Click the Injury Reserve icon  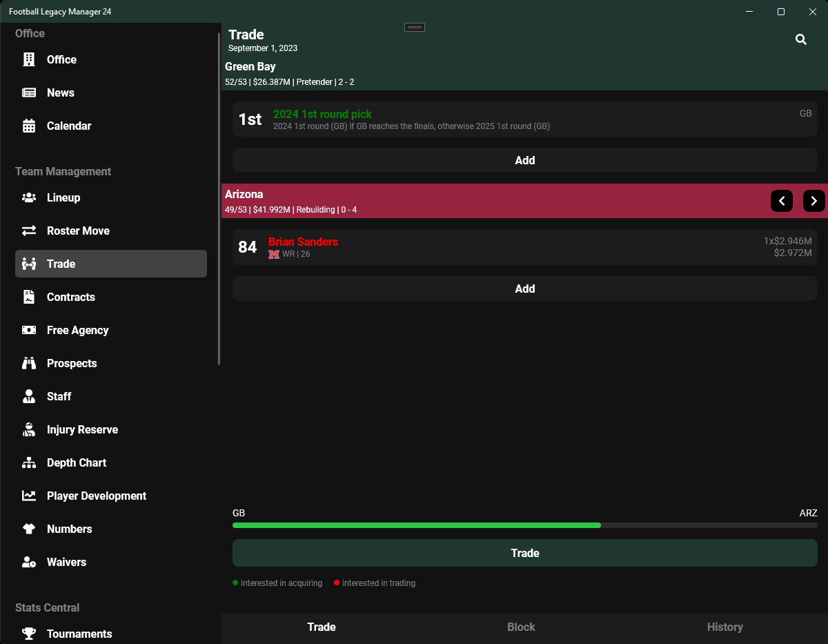coord(29,429)
